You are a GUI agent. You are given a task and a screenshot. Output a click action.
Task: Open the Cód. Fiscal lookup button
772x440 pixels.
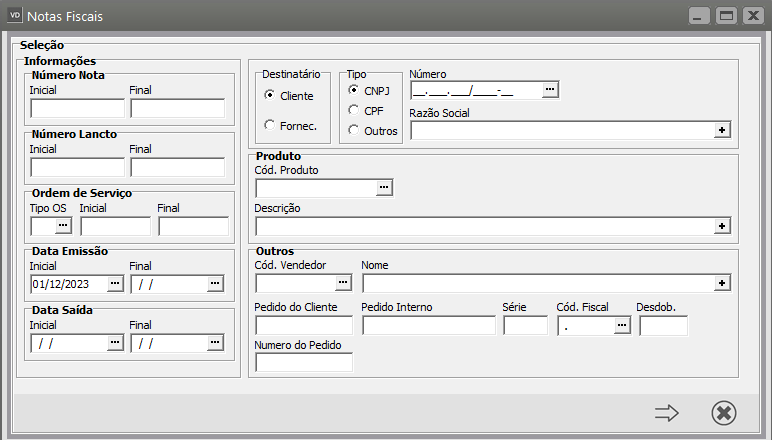point(621,325)
